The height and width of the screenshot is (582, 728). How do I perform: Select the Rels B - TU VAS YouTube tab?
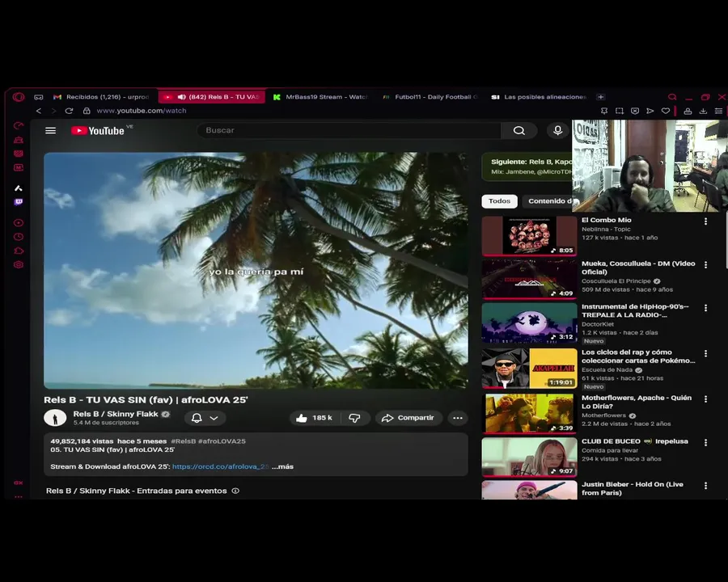pyautogui.click(x=212, y=97)
